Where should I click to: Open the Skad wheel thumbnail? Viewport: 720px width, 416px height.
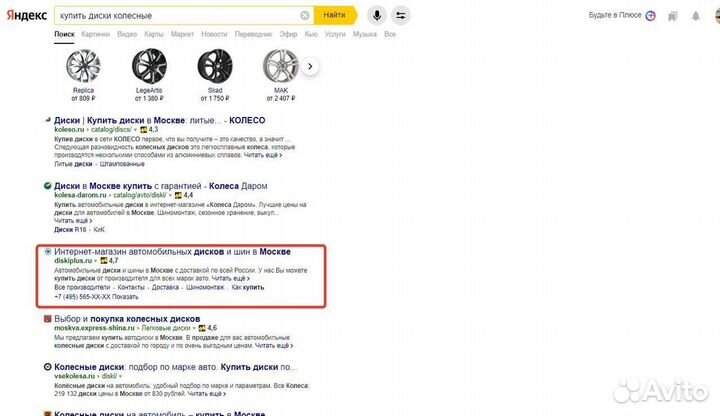(x=215, y=66)
